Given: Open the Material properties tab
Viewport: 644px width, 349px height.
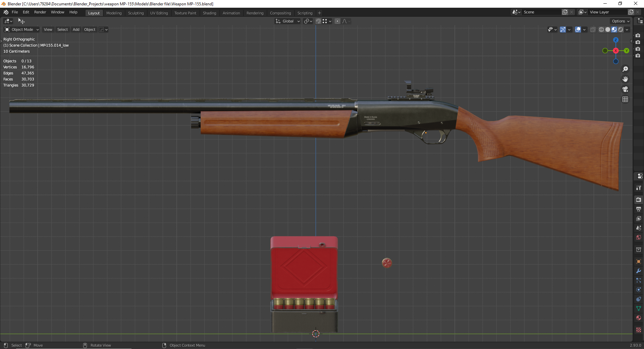Looking at the screenshot, I should click(639, 318).
